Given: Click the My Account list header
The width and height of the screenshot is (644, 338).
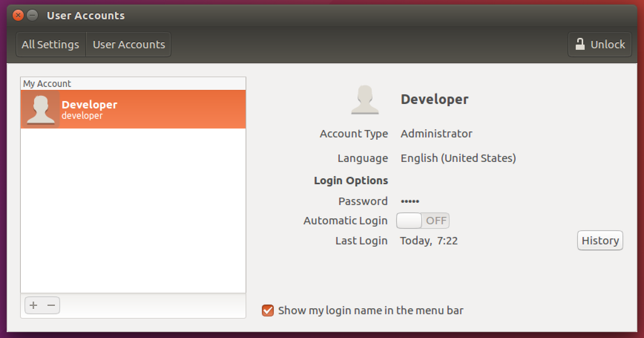Looking at the screenshot, I should pyautogui.click(x=47, y=84).
